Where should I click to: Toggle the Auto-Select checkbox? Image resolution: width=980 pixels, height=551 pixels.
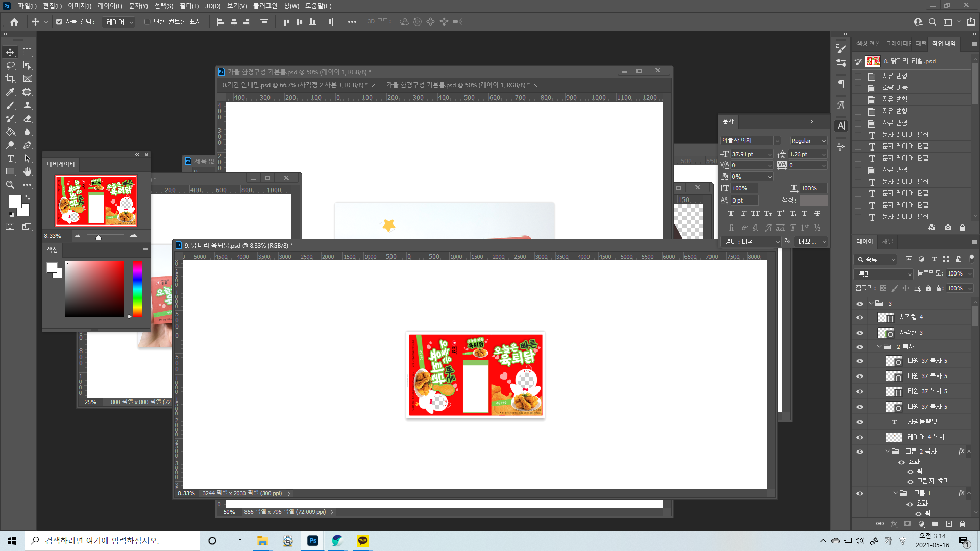tap(59, 22)
